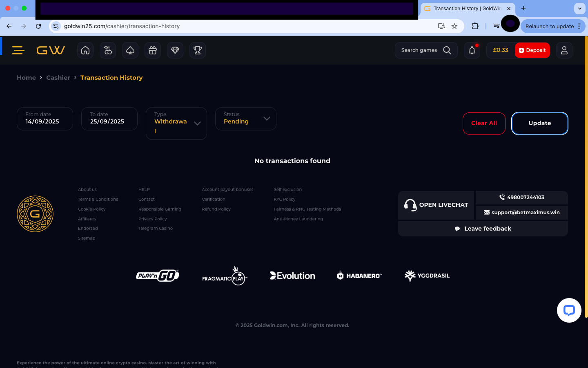
Task: Click the red Deposit button
Action: (532, 50)
